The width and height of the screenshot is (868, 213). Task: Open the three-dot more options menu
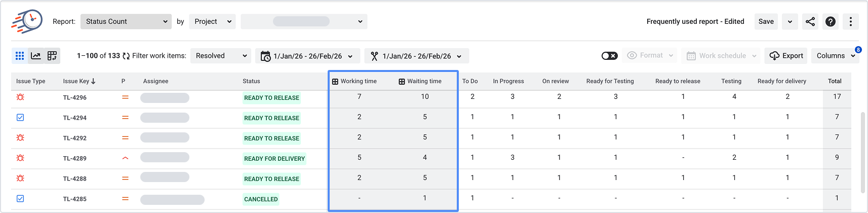coord(851,21)
